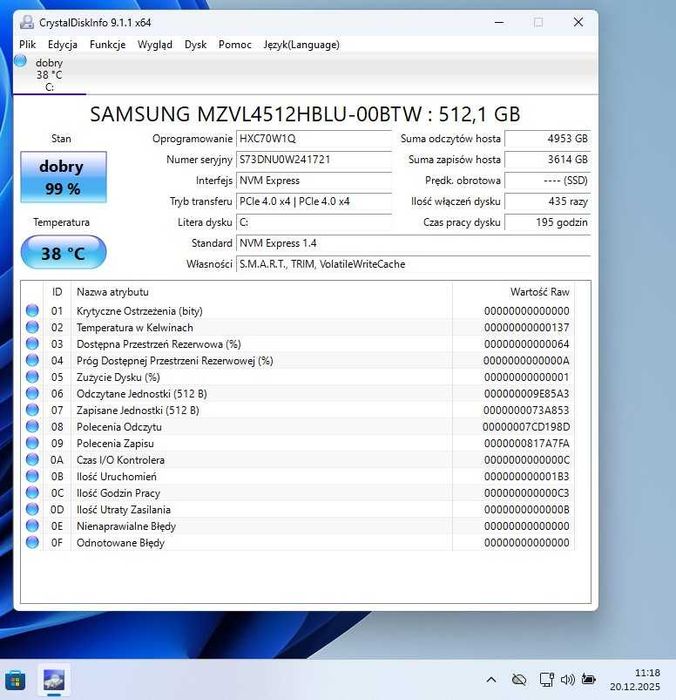Click the Suma odczytów hosta value 4953 GB
Image resolution: width=676 pixels, height=700 pixels.
547,138
